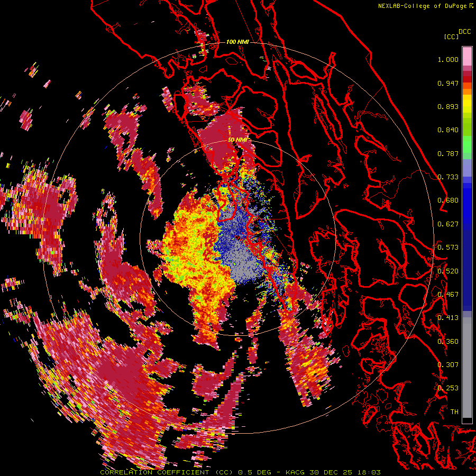Click the black bottom segment of color scale
Image resolution: width=476 pixels, height=476 pixels.
coord(467,421)
